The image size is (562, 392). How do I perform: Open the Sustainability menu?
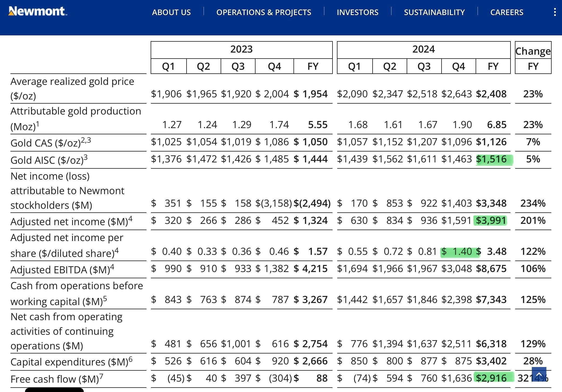tap(434, 12)
